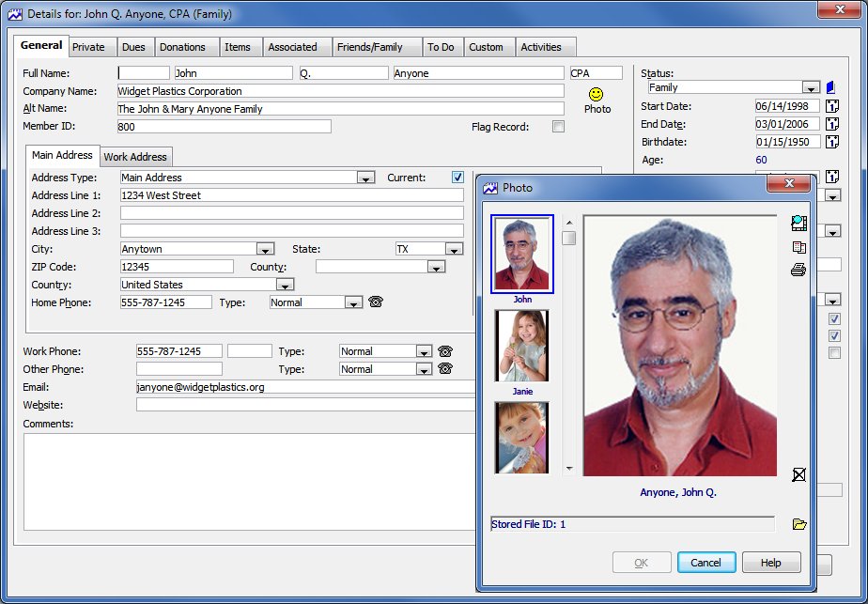Image resolution: width=868 pixels, height=604 pixels.
Task: Click the telephone icon next to Home Phone
Action: coord(376,302)
